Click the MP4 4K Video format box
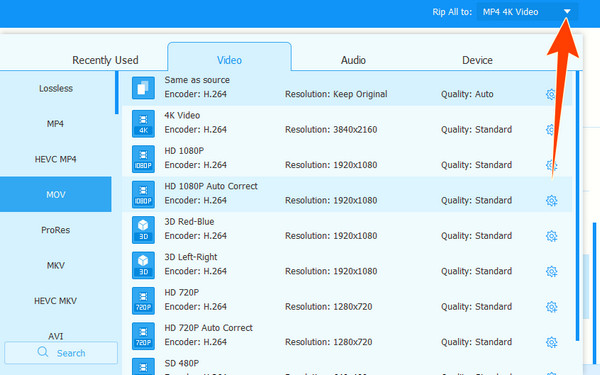The width and height of the screenshot is (600, 375). [x=527, y=12]
